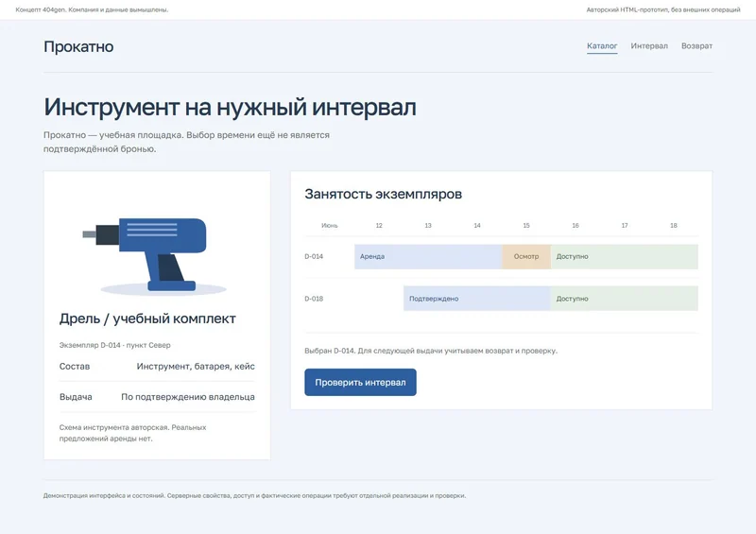Screen dimensions: 756x534
Task: Click the subtitle Прокатно — учебная площадка
Action: (x=186, y=142)
